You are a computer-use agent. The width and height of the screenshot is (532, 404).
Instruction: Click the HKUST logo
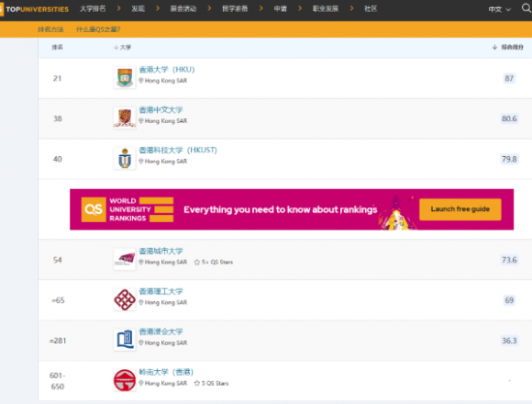click(x=125, y=158)
